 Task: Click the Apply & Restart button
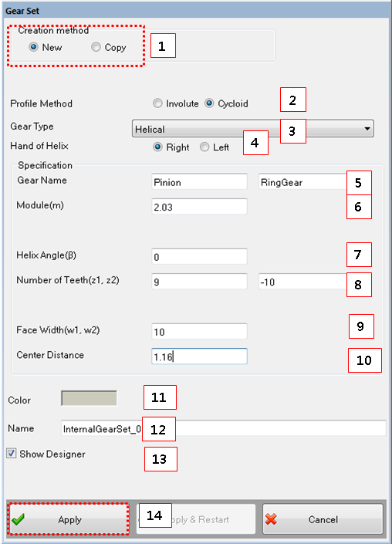pyautogui.click(x=196, y=519)
